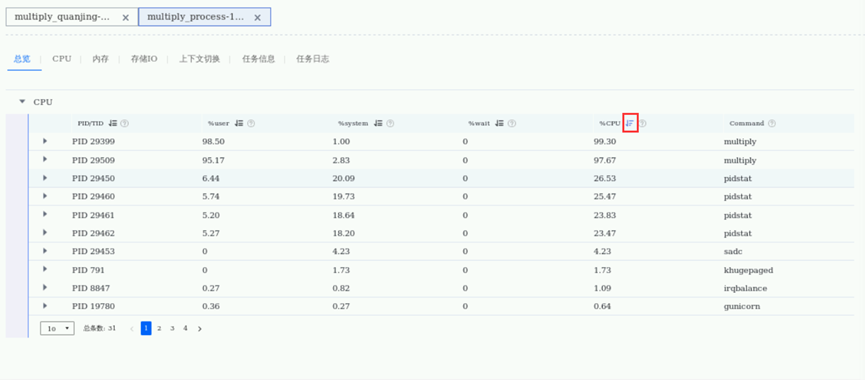Switch to multiply_process task tab
Screen dimensions: 865x380
coord(204,17)
